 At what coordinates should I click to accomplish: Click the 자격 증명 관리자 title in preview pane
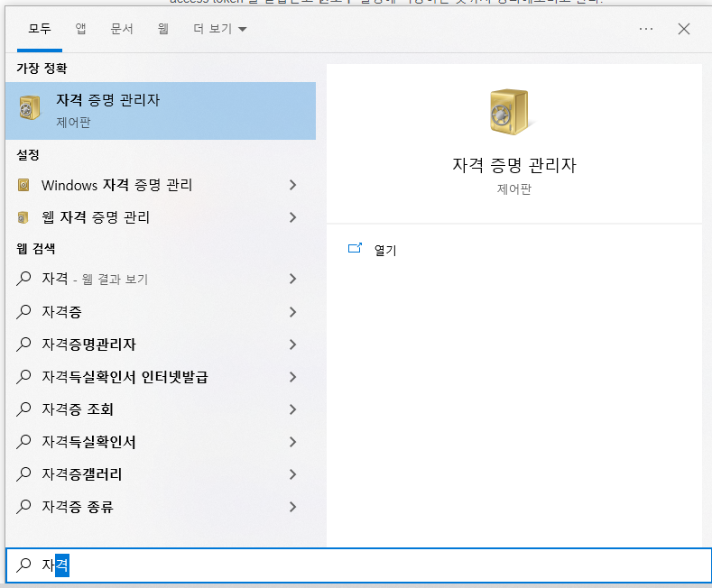point(514,165)
